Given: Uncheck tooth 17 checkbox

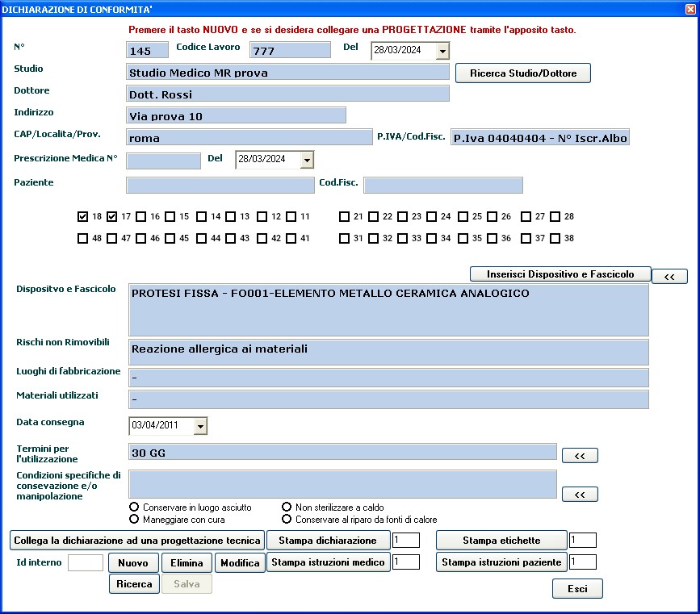Looking at the screenshot, I should pyautogui.click(x=111, y=217).
